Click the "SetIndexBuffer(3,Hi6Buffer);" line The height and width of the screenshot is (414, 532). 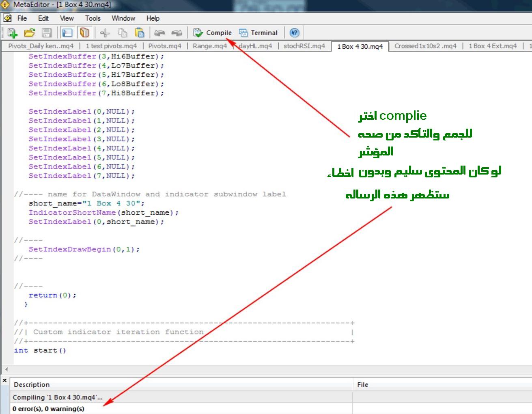pyautogui.click(x=96, y=56)
